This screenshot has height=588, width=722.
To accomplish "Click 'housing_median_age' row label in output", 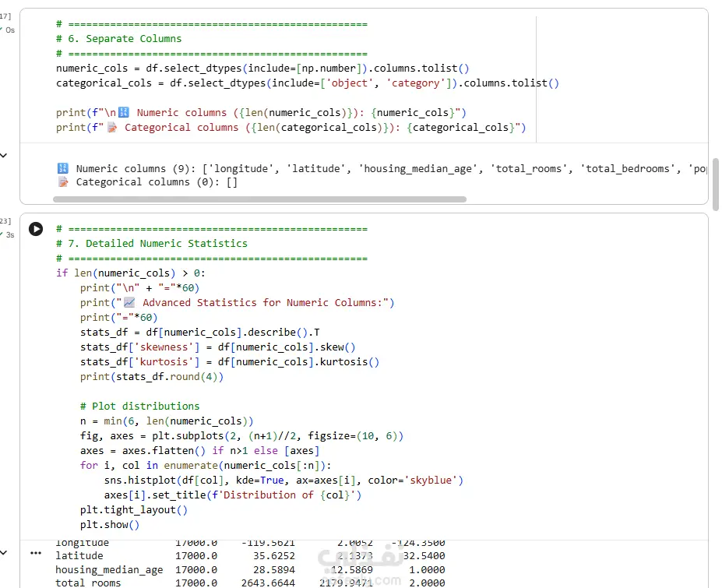I will pyautogui.click(x=109, y=569).
